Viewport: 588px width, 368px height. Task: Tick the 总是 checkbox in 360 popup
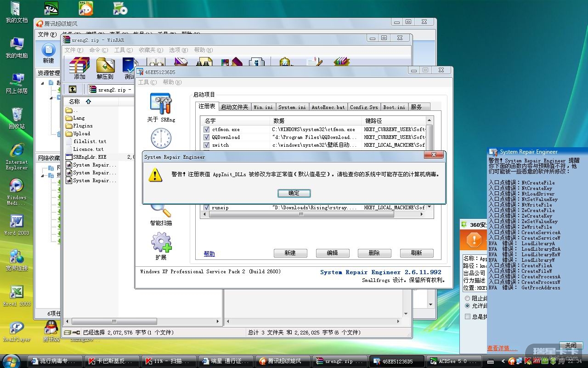[468, 316]
